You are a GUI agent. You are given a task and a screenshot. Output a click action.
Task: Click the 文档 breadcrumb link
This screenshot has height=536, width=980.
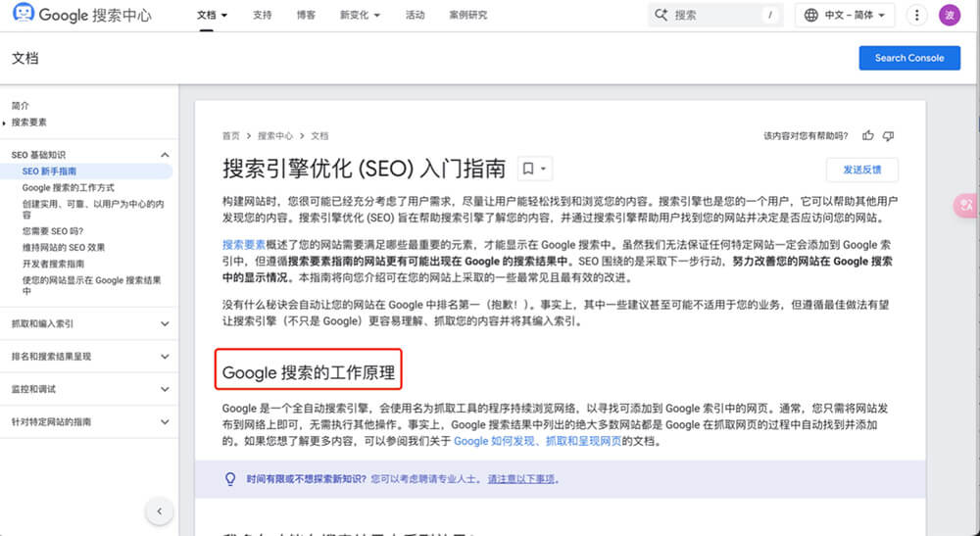(x=319, y=135)
